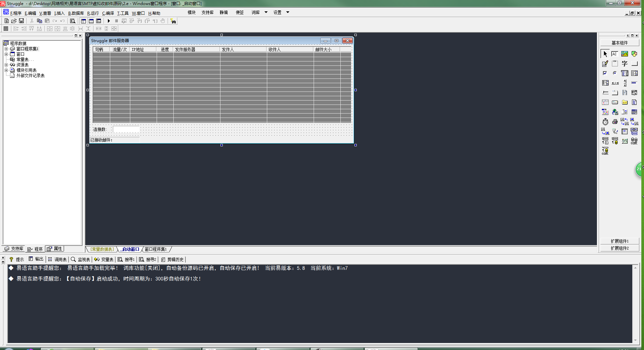Viewport: 644px width, 350px height.
Task: Open the help search binoculars icon
Action: [173, 21]
